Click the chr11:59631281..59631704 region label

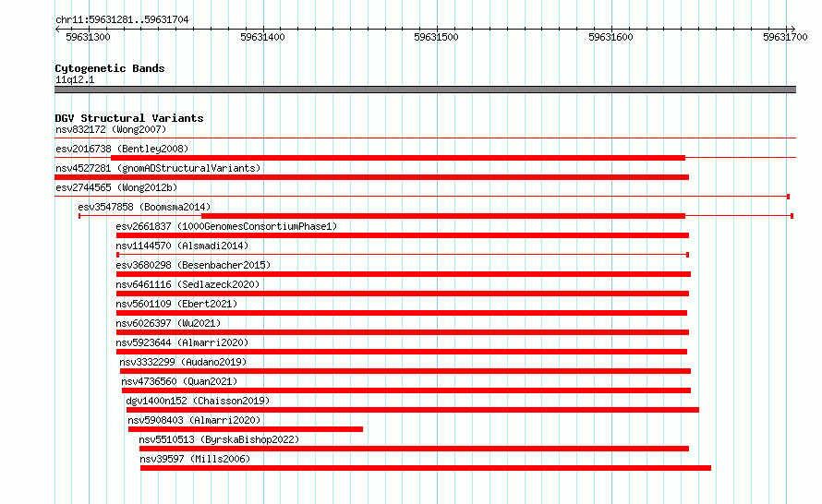[x=122, y=19]
